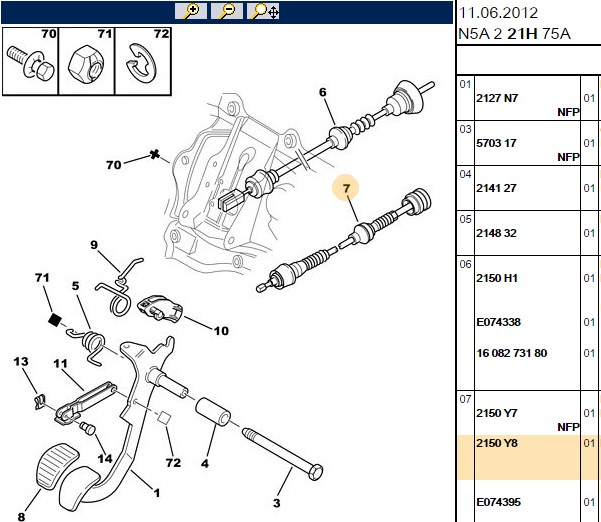Select part number 4 bushing label
The height and width of the screenshot is (522, 601).
pyautogui.click(x=205, y=464)
